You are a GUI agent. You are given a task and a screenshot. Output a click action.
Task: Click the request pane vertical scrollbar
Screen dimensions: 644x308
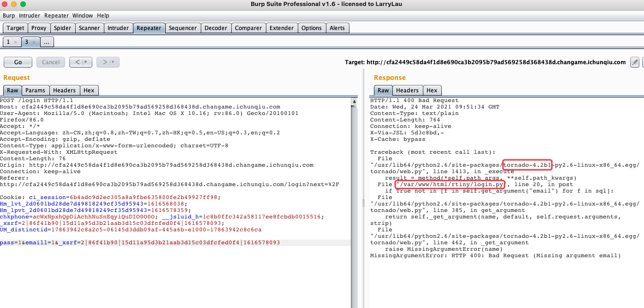354,202
